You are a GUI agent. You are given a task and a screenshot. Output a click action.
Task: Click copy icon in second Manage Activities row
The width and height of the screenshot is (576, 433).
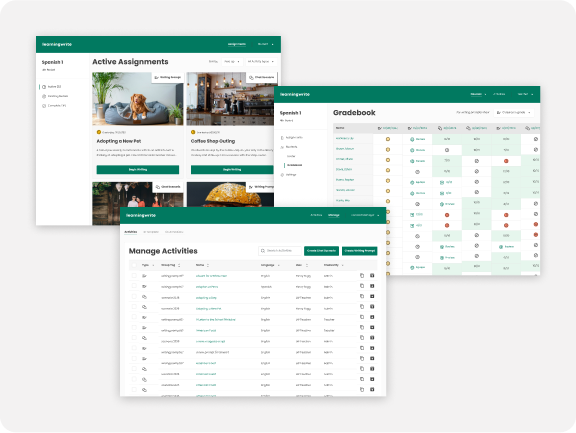(x=362, y=286)
